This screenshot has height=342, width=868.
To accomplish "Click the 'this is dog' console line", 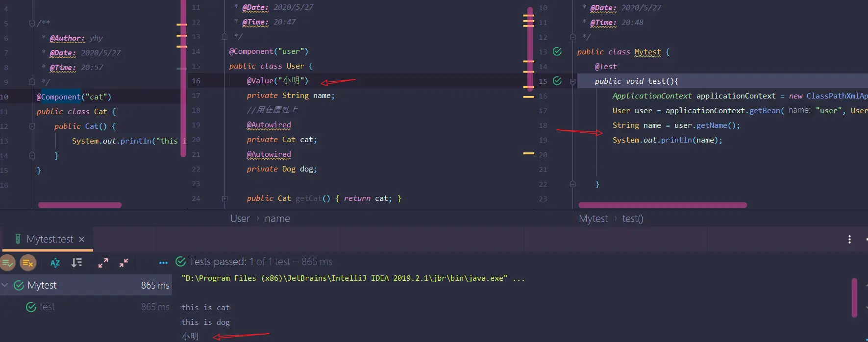I will [205, 322].
